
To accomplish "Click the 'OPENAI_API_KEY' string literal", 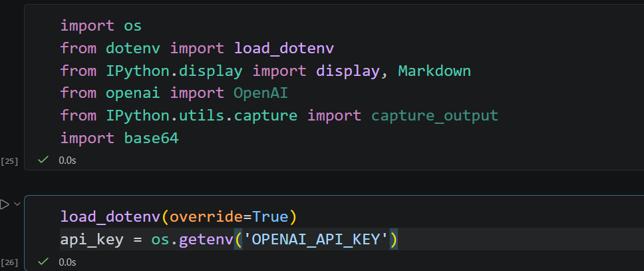I will [315, 240].
